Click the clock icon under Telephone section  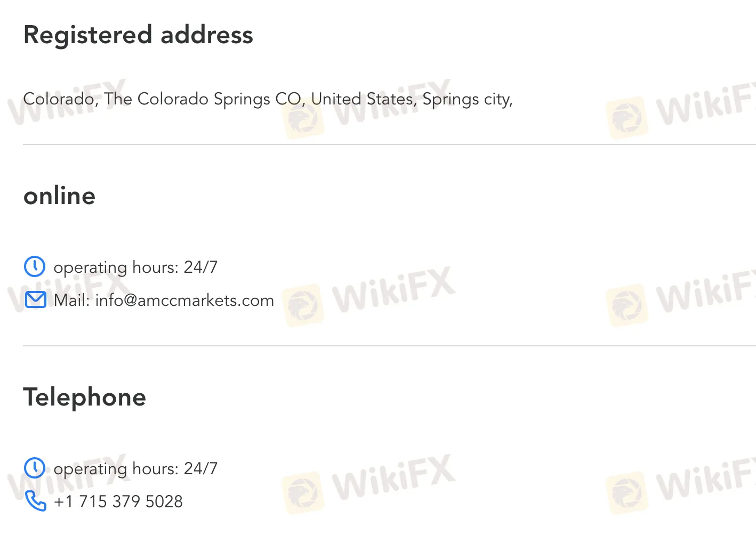tap(35, 468)
